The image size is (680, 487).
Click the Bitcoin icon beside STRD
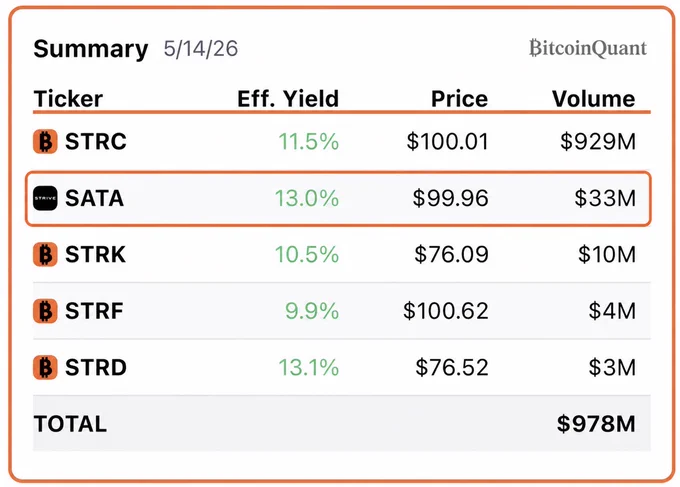tap(45, 367)
